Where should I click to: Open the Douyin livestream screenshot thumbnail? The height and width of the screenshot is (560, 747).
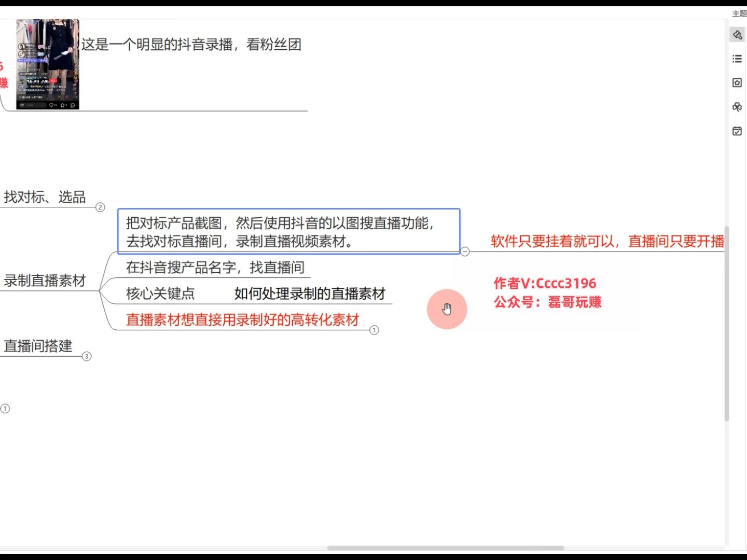coord(48,64)
